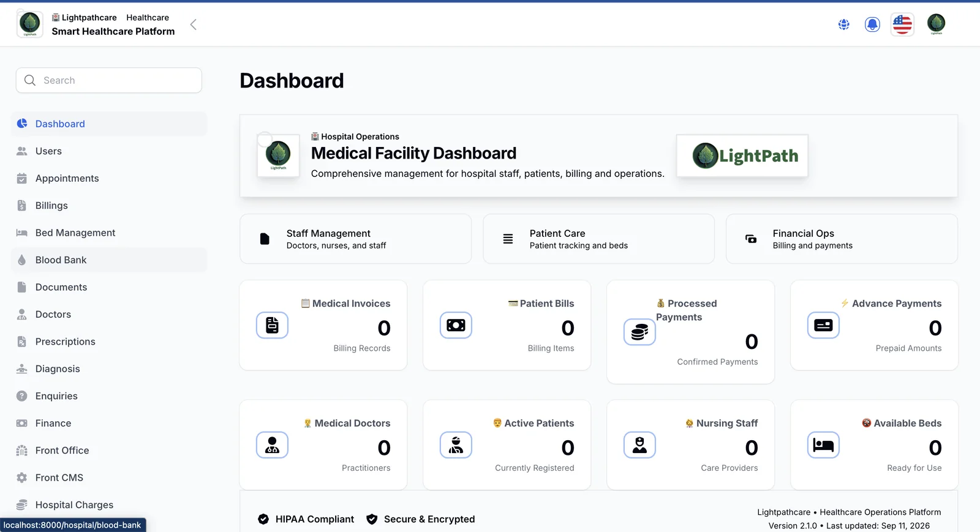Click the Patient Bills cash icon
The width and height of the screenshot is (980, 532).
point(456,325)
